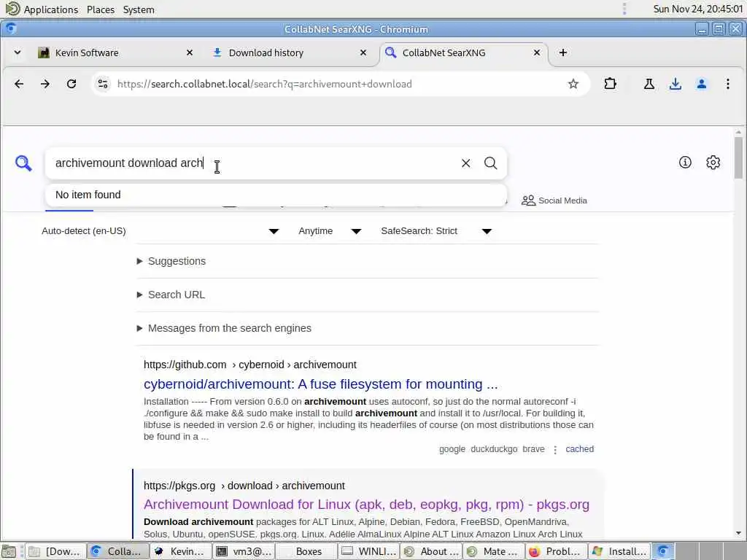Click the 'No item found' suggestion text
This screenshot has width=747, height=560.
point(88,195)
